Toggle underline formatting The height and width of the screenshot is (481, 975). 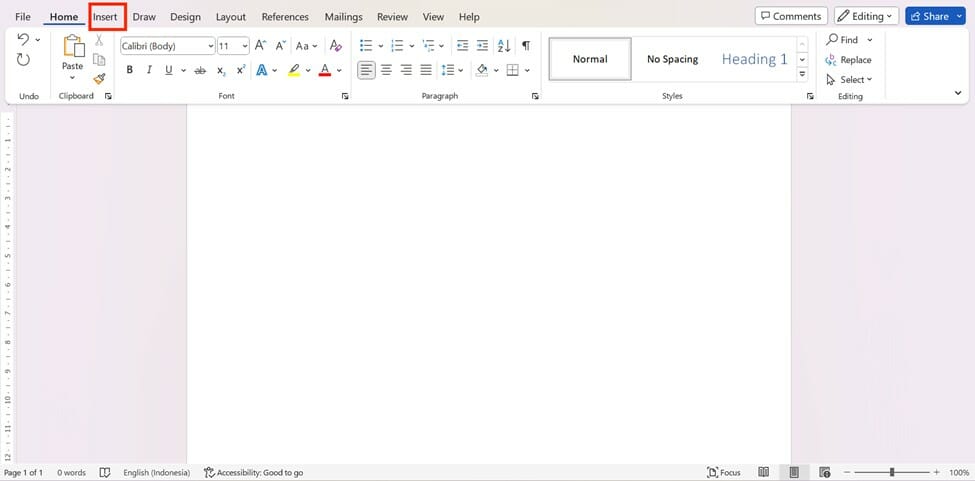169,70
